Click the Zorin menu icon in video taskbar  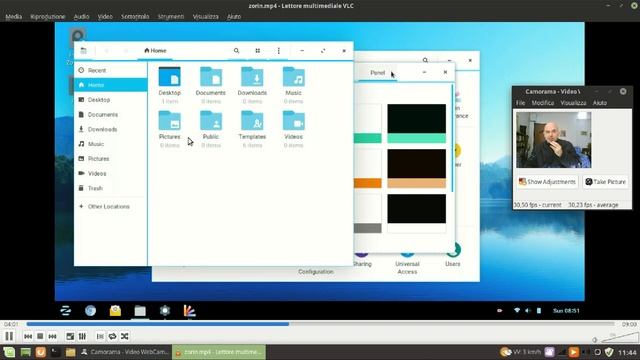pyautogui.click(x=66, y=311)
